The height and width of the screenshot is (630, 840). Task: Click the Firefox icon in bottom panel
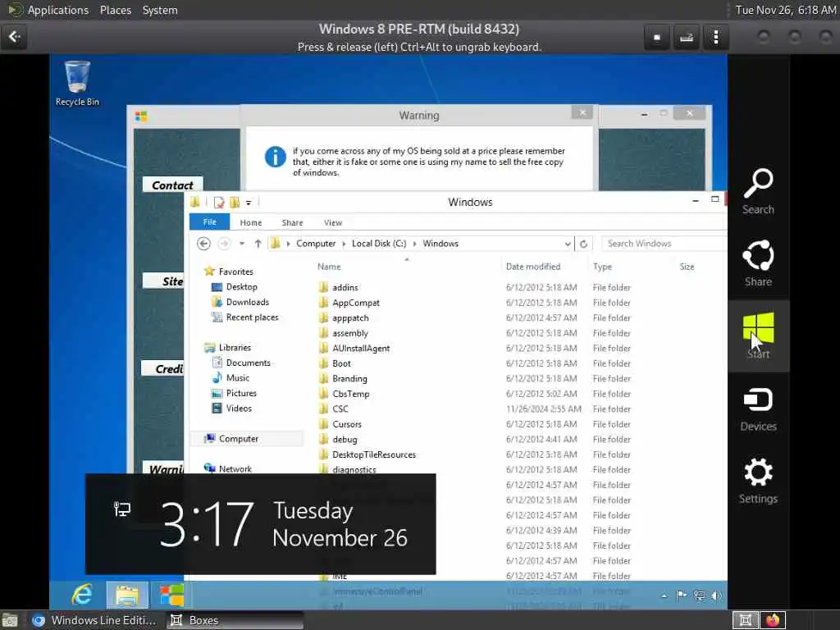point(773,620)
